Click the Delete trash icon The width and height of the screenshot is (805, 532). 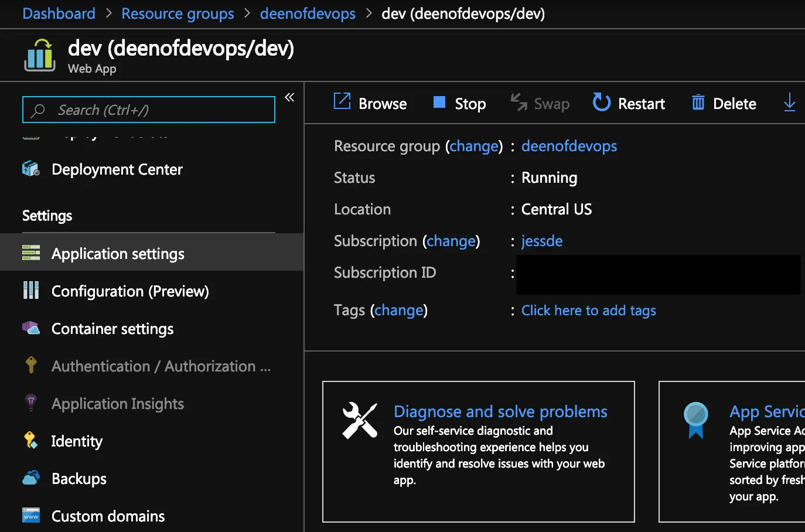(x=698, y=103)
